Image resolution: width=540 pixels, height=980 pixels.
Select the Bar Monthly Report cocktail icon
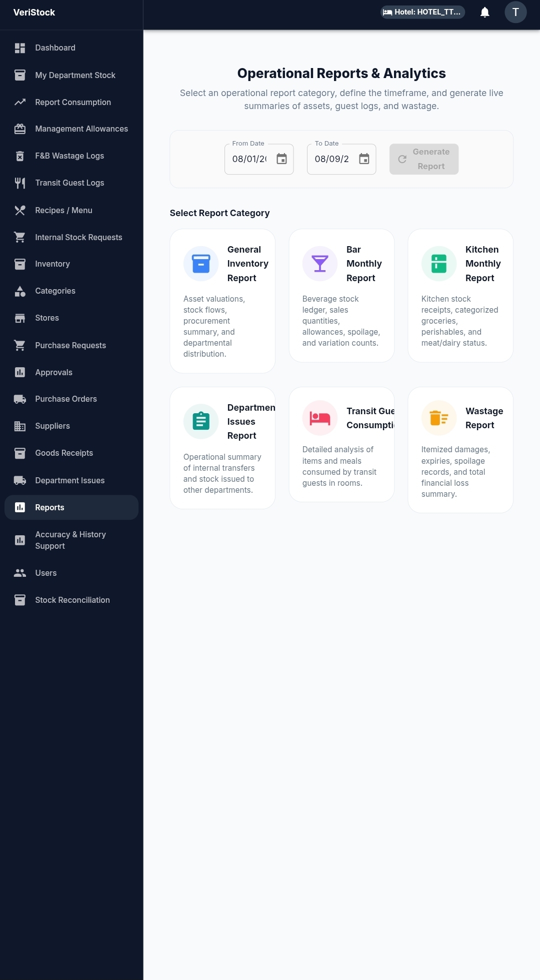[320, 264]
